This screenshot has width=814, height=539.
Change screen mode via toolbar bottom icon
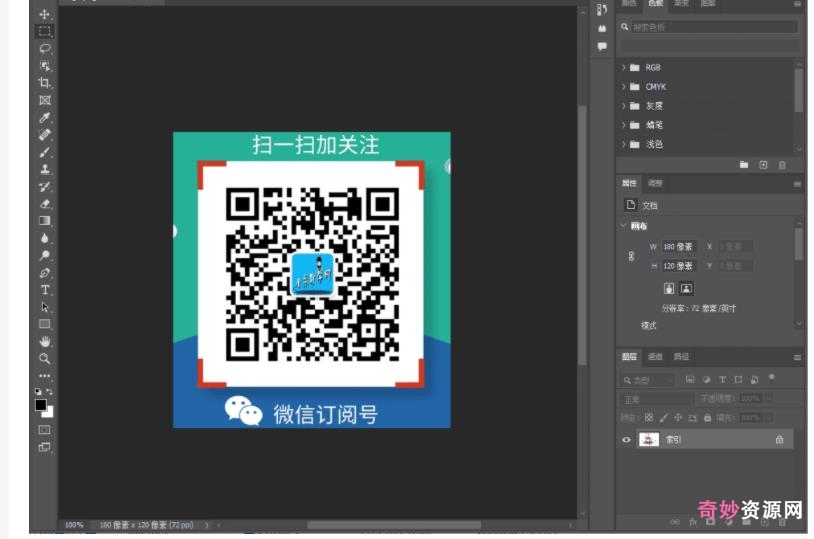coord(45,447)
